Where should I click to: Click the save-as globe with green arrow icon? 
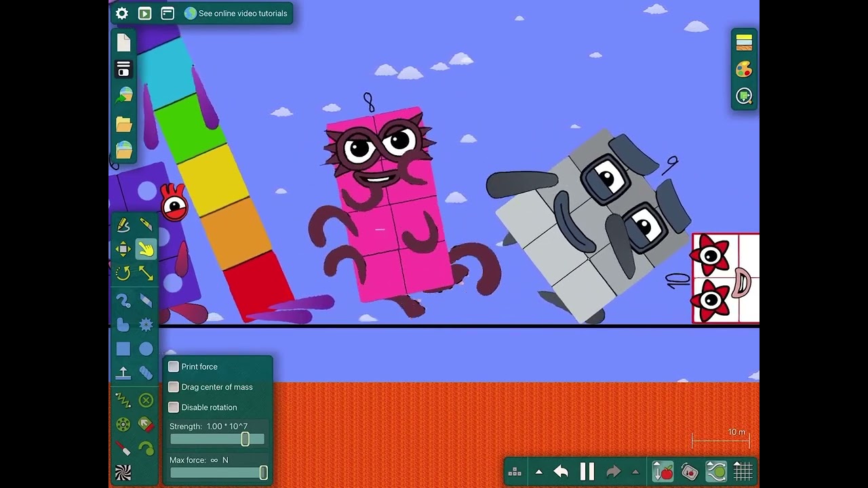[x=123, y=96]
